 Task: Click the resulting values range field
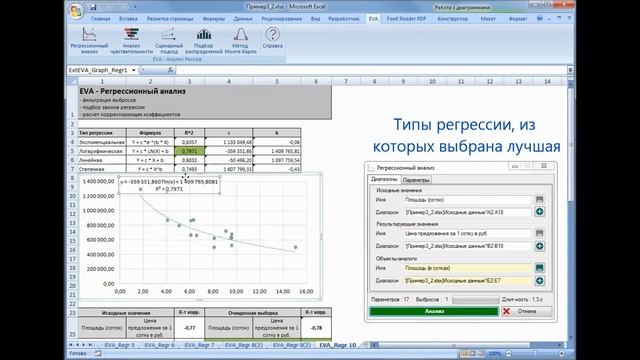coord(468,246)
